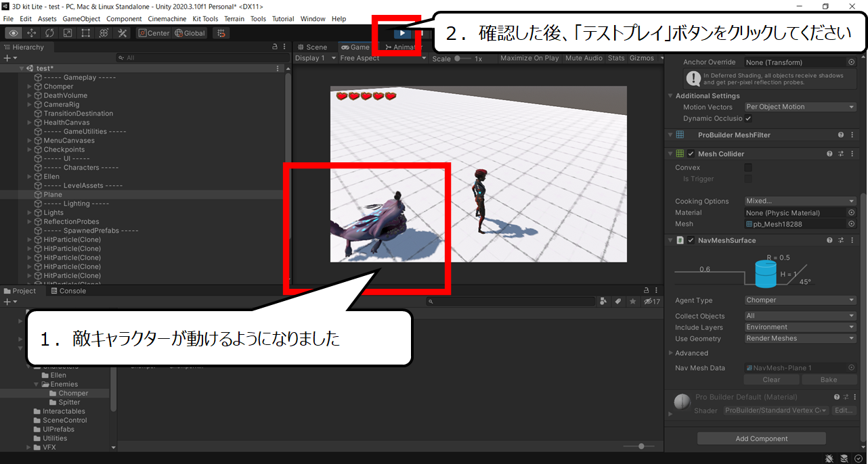The width and height of the screenshot is (868, 464).
Task: Expand the Advanced section of NavMeshSurface
Action: (671, 353)
